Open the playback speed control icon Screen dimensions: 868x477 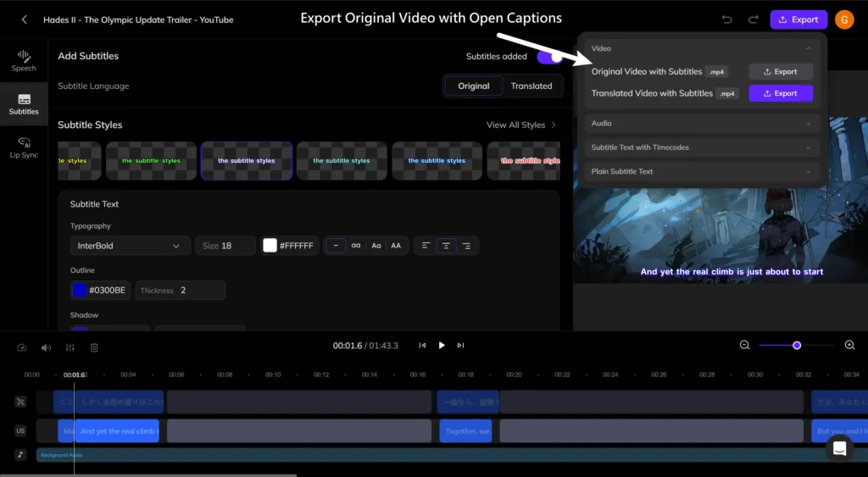click(21, 347)
